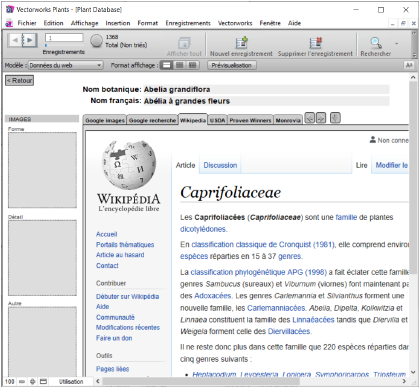
Task: Open the Rechercher magnifier tool
Action: pyautogui.click(x=376, y=43)
